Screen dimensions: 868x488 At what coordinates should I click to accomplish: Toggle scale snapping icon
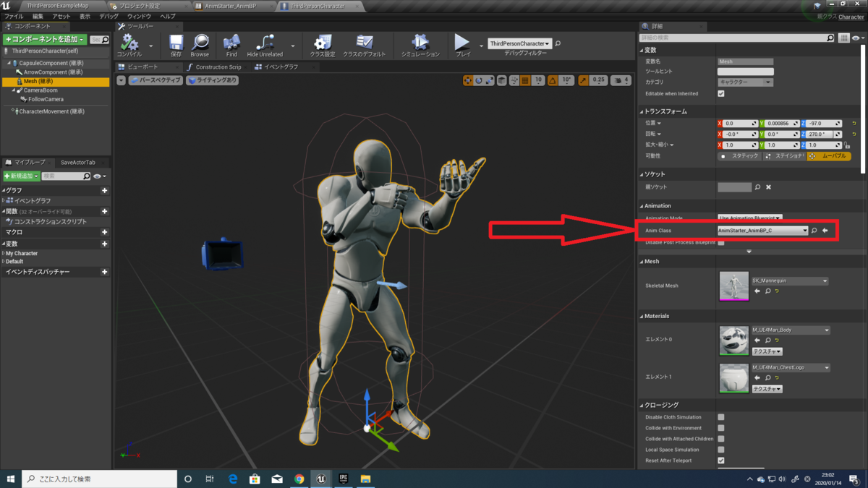(583, 80)
